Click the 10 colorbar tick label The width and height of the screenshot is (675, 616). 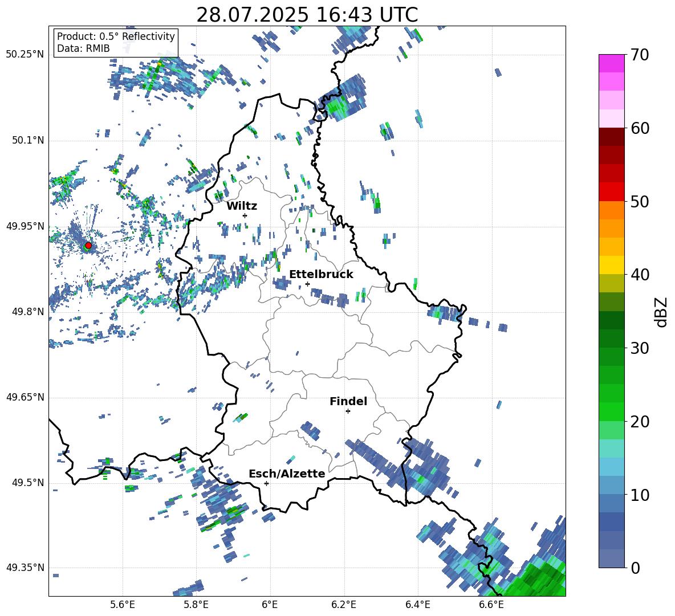pyautogui.click(x=640, y=495)
